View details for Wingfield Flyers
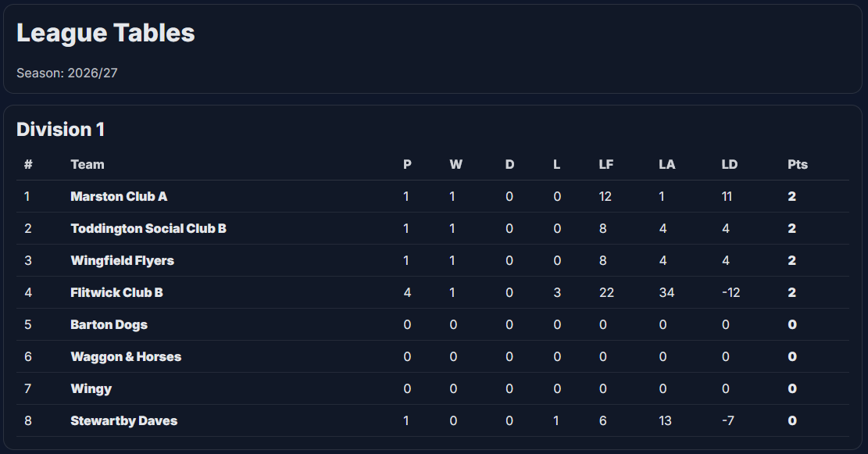 pyautogui.click(x=122, y=260)
